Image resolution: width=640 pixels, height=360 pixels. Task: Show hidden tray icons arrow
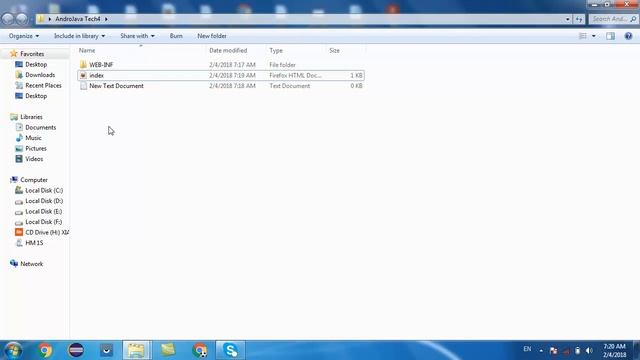coord(541,350)
